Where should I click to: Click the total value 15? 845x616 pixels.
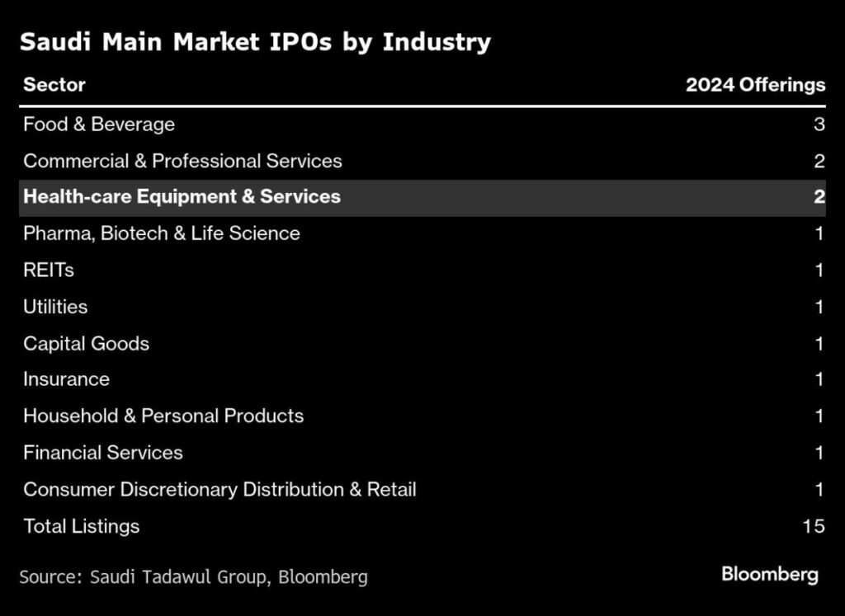(813, 526)
